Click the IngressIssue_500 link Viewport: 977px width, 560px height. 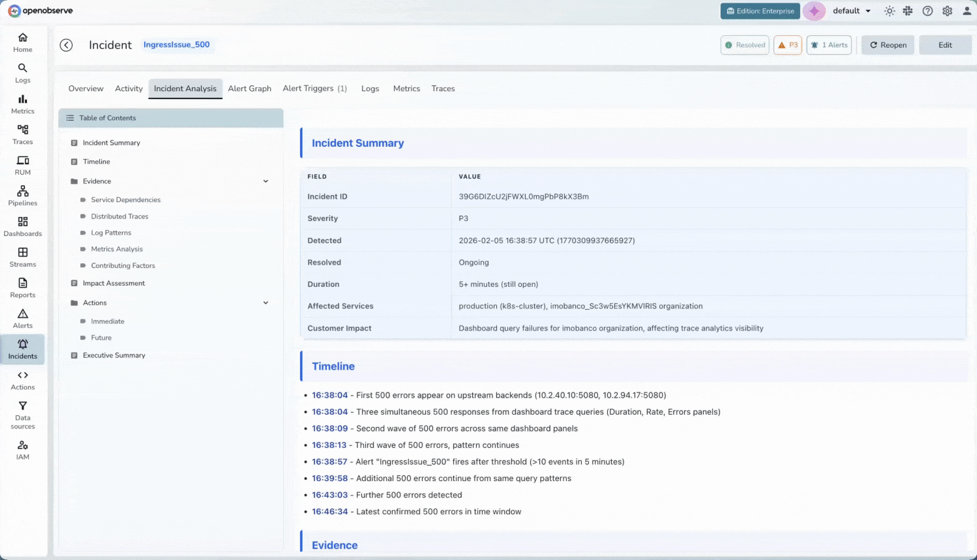[176, 45]
